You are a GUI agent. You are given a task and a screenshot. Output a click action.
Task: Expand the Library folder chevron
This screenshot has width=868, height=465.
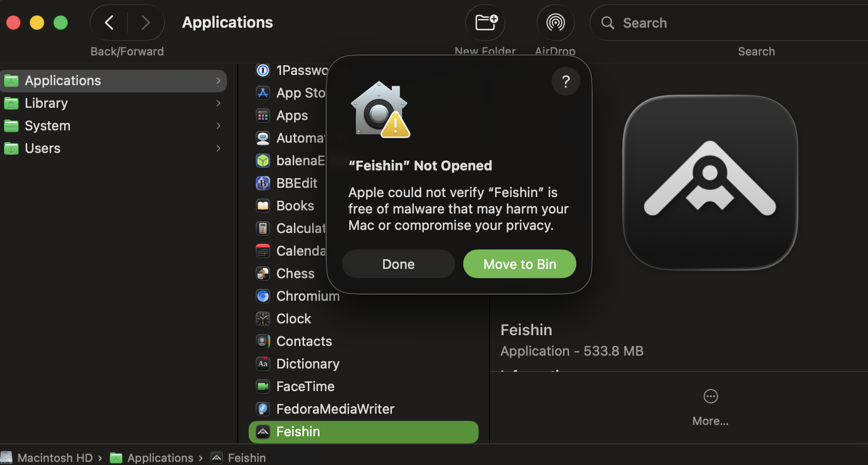[x=218, y=103]
